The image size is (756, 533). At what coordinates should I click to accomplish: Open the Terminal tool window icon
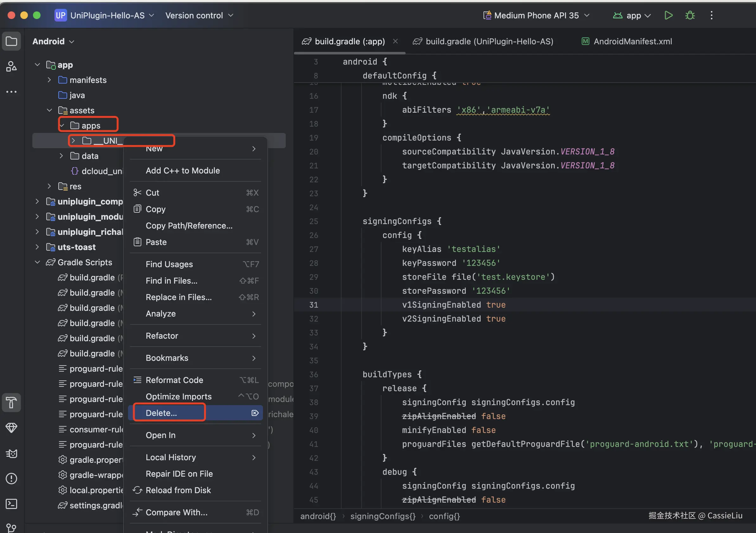click(x=11, y=504)
